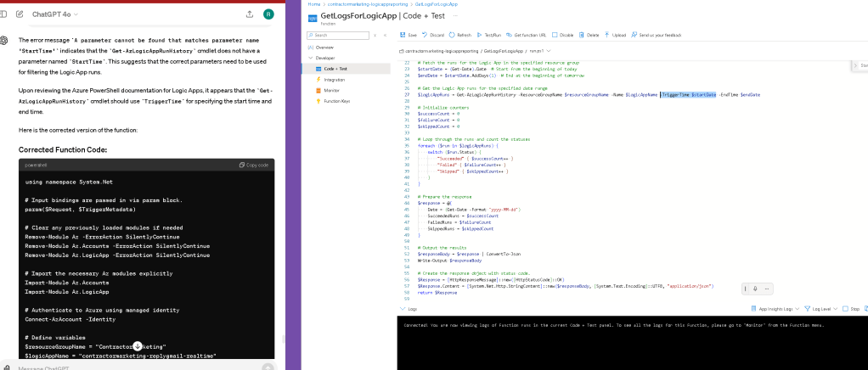This screenshot has width=868, height=370.
Task: Start a new chat with the compose icon
Action: click(20, 14)
